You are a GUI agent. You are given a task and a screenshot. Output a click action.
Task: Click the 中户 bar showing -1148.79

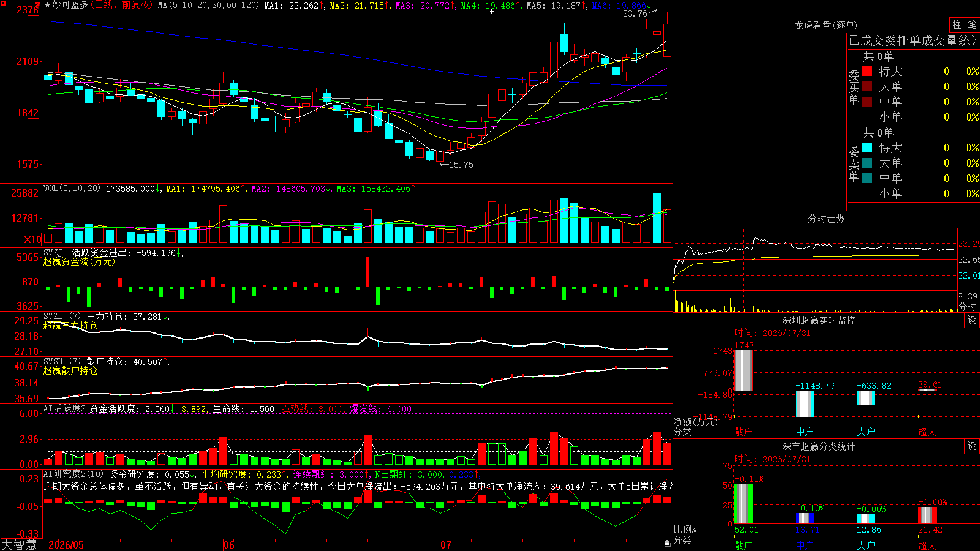(x=805, y=404)
